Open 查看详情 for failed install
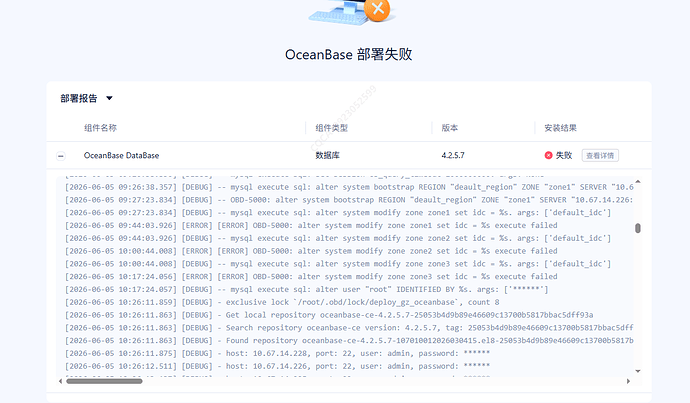This screenshot has height=403, width=690. 600,155
